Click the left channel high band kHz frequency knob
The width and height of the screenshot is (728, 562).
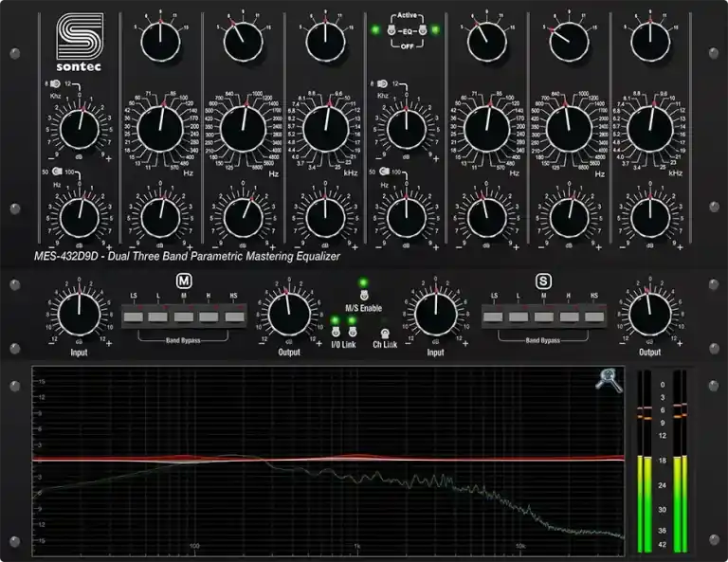(325, 130)
